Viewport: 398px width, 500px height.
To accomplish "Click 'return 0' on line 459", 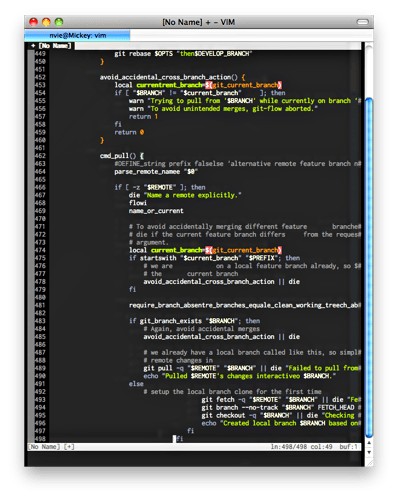I will tap(129, 132).
